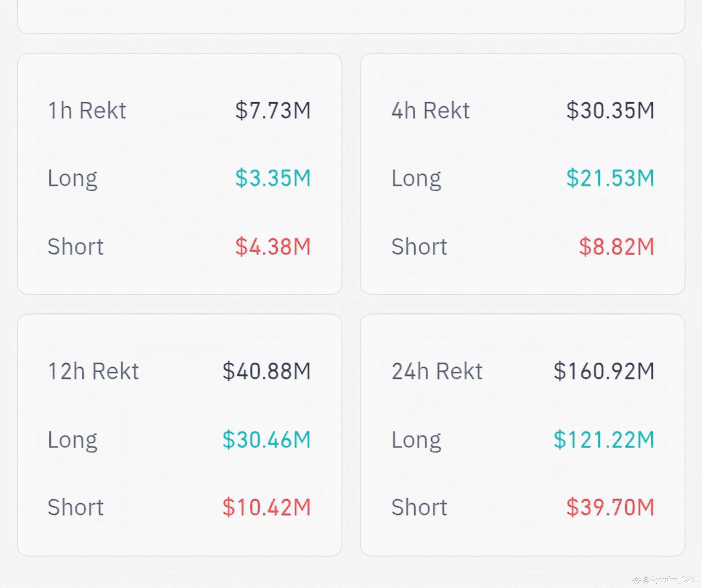Select the $10.42M short liquidation value

click(266, 508)
